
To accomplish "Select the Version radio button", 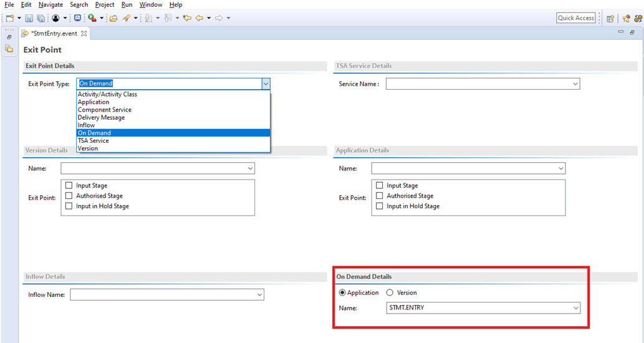I will [x=390, y=292].
